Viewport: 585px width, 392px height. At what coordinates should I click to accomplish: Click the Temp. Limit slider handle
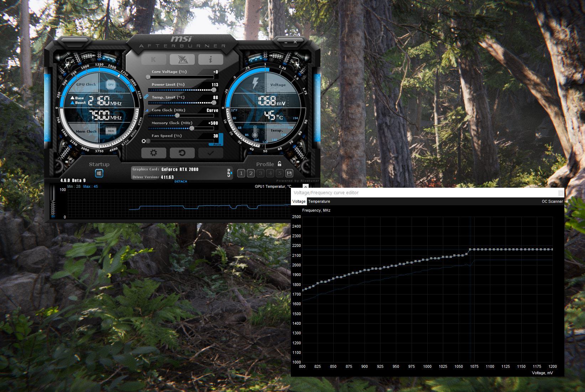[x=214, y=103]
